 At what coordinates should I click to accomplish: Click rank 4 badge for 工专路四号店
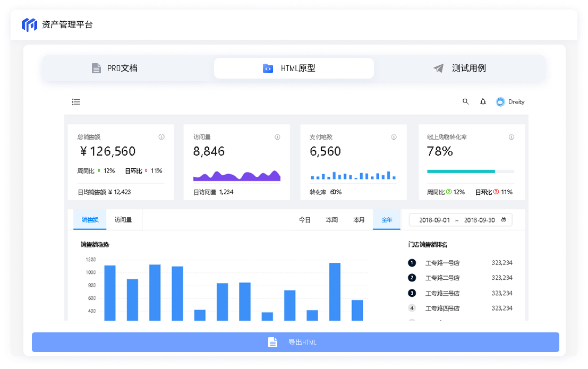click(412, 308)
